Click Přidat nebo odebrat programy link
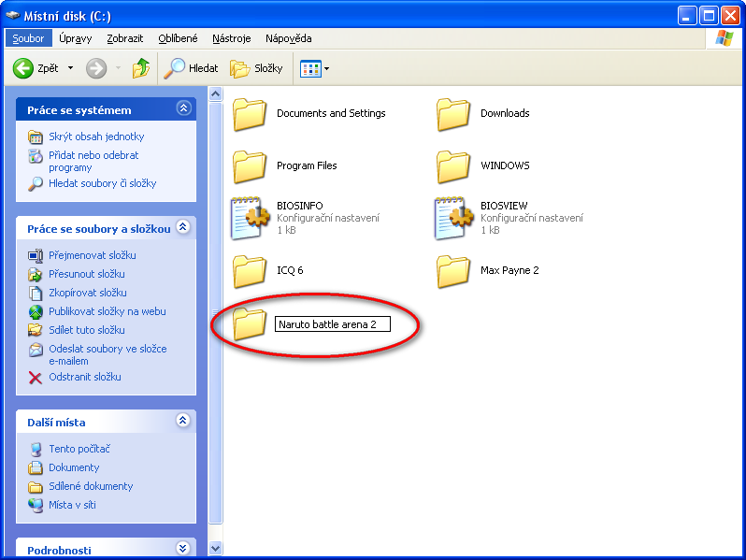This screenshot has height=560, width=746. tap(93, 162)
